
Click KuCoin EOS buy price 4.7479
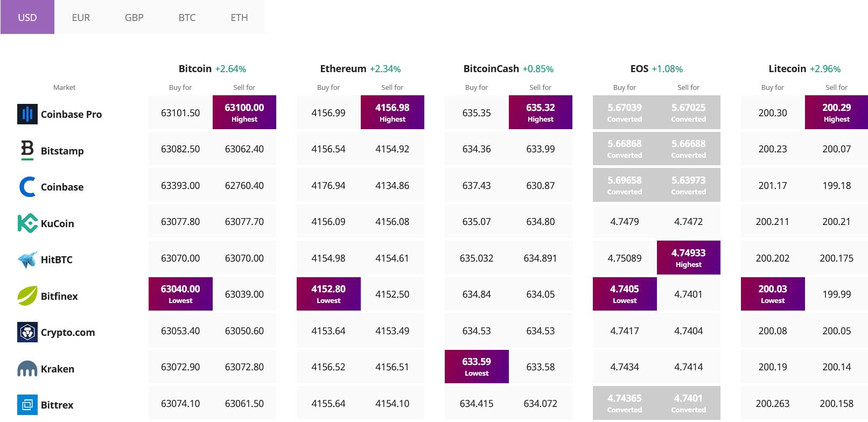625,221
